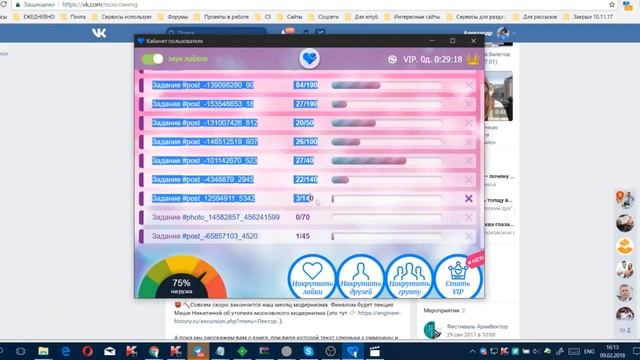Remove task #post_-153546653 with its X

pos(469,104)
